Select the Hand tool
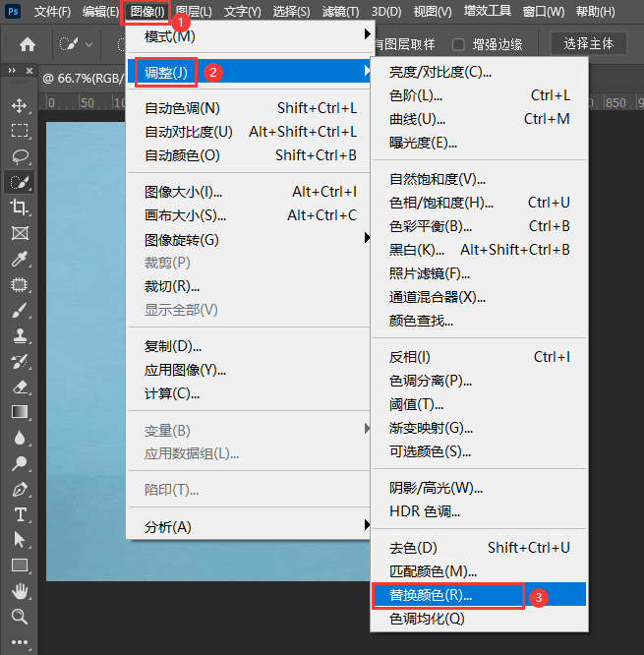644x655 pixels. click(x=20, y=591)
